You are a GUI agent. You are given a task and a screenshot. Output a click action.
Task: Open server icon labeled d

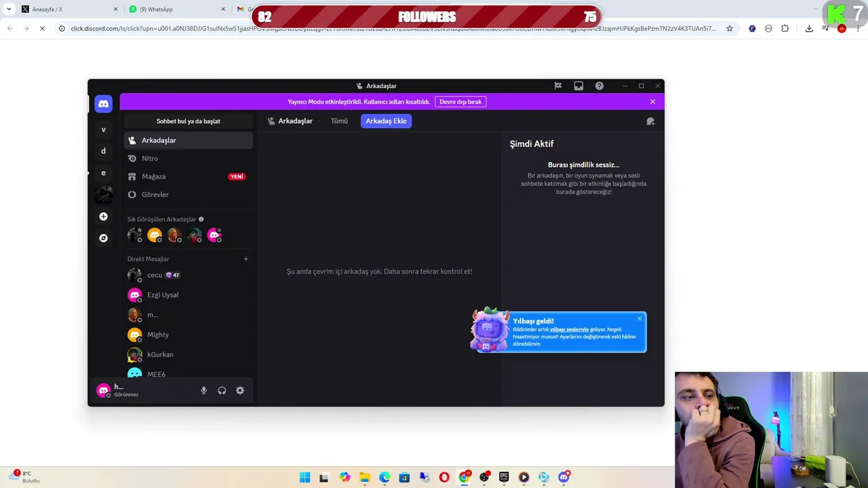[103, 151]
